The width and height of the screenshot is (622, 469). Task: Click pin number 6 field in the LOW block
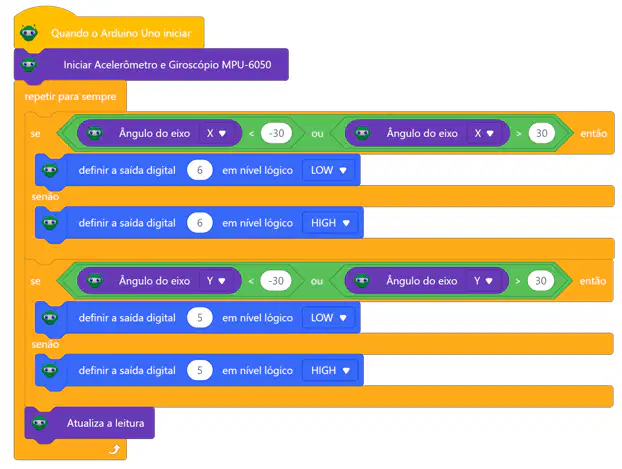200,170
